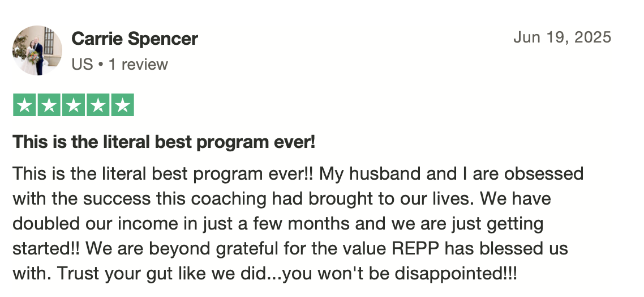Select the third green rating star
644x297 pixels.
tap(74, 105)
